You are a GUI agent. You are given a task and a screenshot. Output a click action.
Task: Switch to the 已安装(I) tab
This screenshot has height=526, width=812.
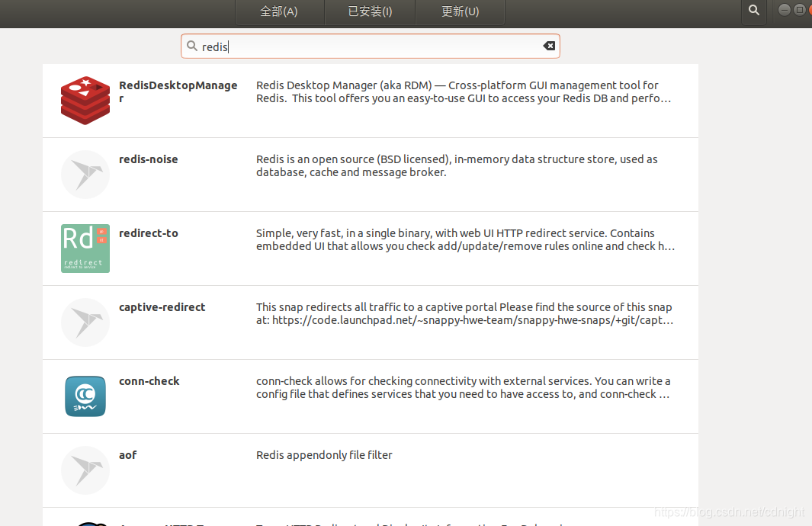pyautogui.click(x=370, y=11)
